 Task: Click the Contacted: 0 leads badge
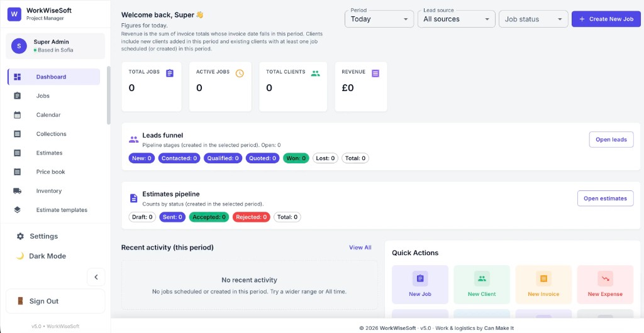[179, 158]
